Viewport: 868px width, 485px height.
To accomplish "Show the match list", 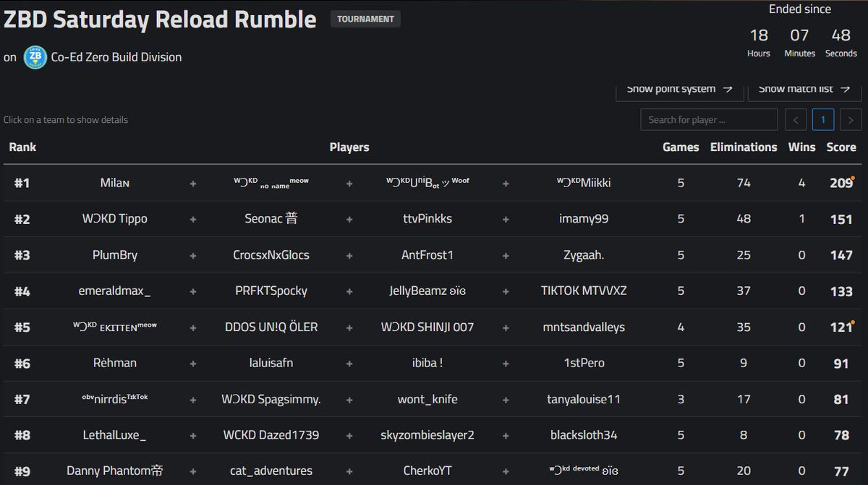I will tap(804, 90).
